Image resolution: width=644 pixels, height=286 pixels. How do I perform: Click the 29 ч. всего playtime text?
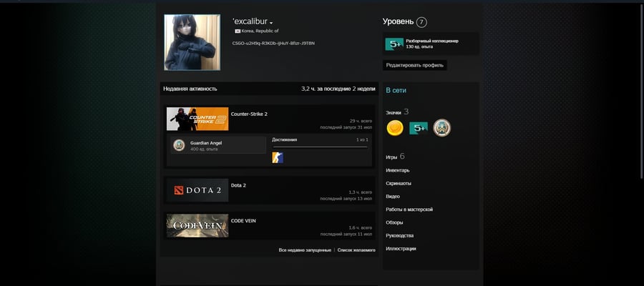click(x=361, y=121)
